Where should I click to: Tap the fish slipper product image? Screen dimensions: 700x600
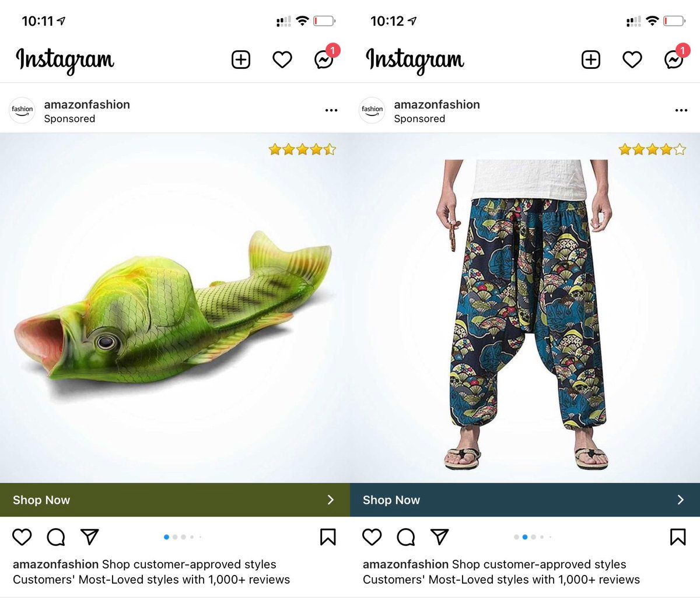tap(175, 308)
